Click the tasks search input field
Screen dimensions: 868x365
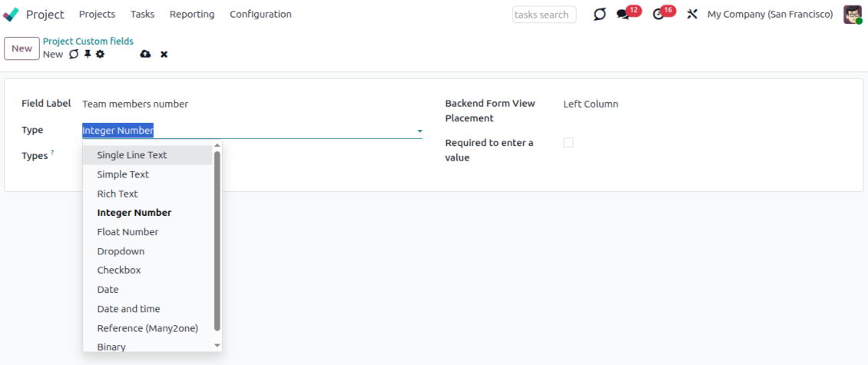tap(544, 15)
